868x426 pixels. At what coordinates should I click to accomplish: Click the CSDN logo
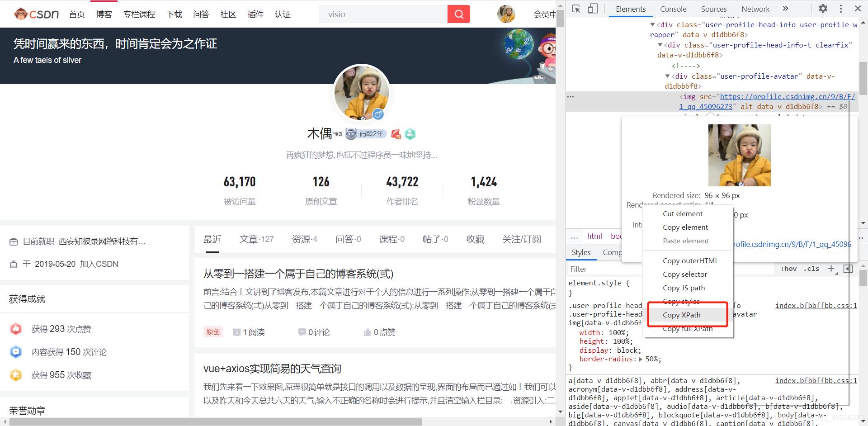36,14
